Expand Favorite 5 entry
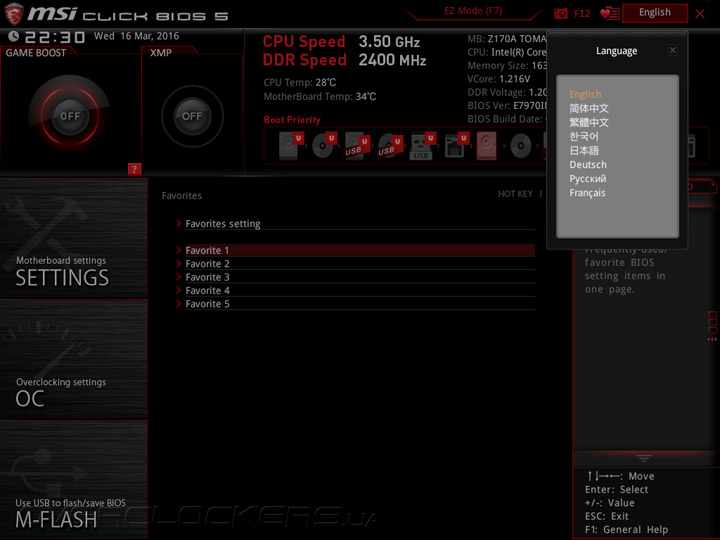Viewport: 720px width, 540px height. 355,304
